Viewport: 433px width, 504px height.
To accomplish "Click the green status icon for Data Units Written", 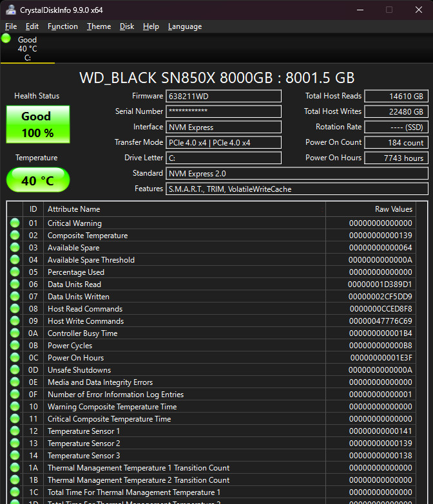I will point(15,296).
